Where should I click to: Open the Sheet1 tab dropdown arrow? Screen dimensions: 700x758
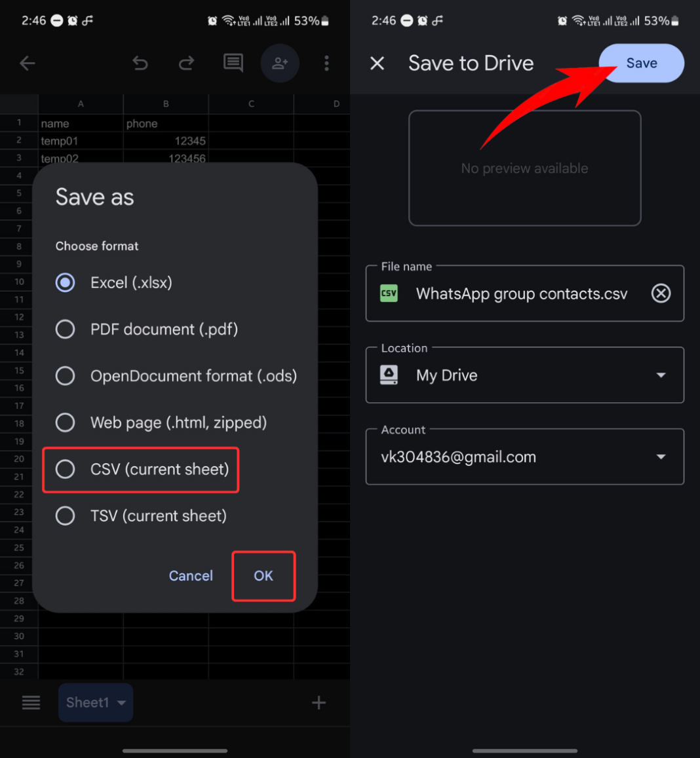(122, 702)
